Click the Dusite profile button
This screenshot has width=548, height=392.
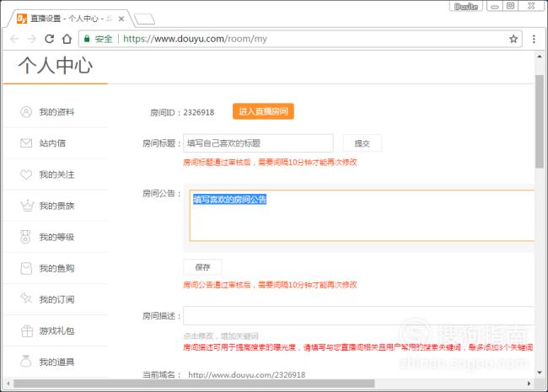pos(466,6)
